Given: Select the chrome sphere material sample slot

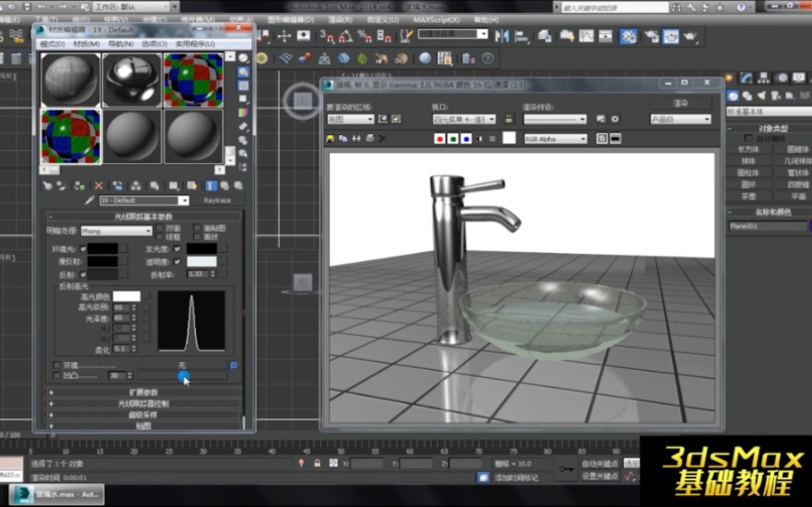Looking at the screenshot, I should 132,80.
